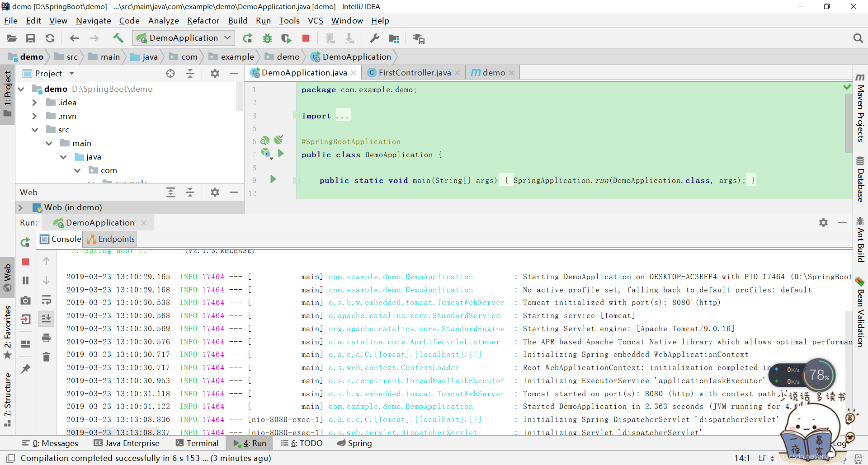Hide the Project panel with the minus icon
The image size is (868, 465).
point(234,73)
